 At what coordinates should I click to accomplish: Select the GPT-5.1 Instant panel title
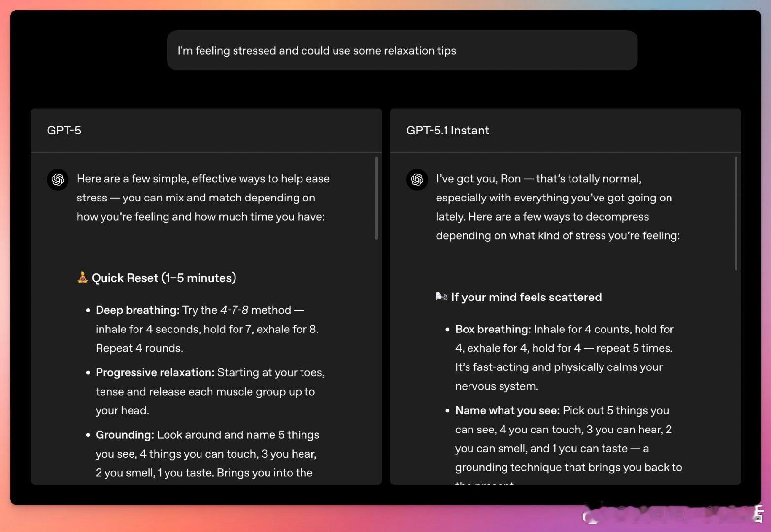447,130
